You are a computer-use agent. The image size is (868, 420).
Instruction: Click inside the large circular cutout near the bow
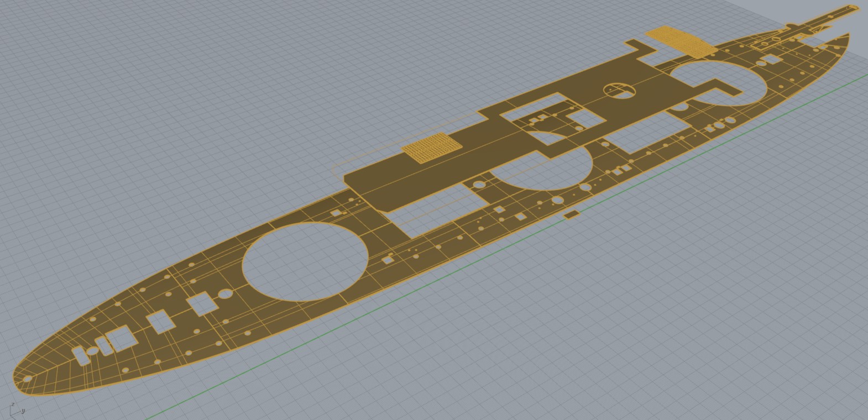point(305,261)
